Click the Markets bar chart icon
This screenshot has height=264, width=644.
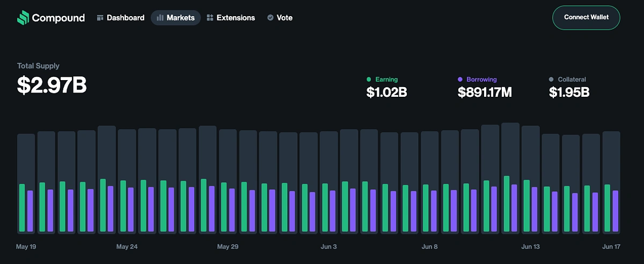160,18
